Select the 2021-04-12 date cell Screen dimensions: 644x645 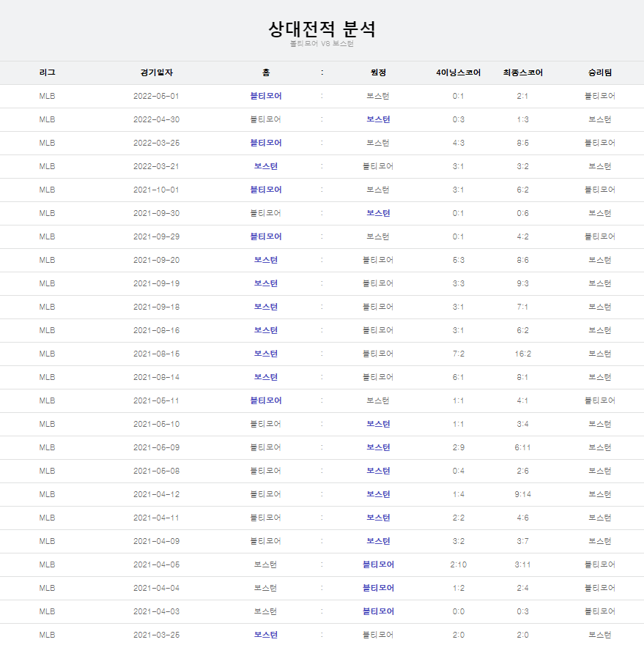tap(157, 494)
